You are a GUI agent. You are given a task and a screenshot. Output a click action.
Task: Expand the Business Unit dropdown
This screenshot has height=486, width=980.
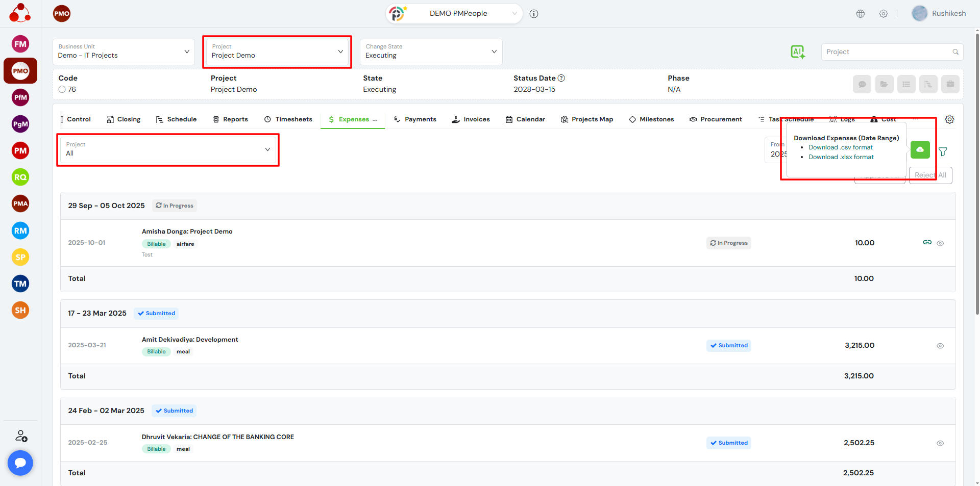(x=124, y=52)
